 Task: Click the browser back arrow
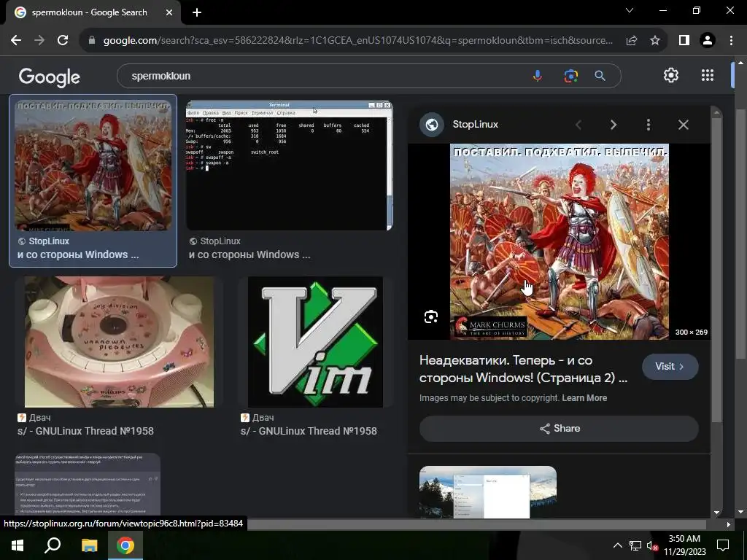click(x=16, y=41)
